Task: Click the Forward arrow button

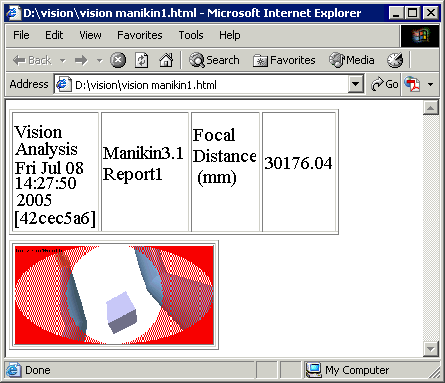Action: pos(81,60)
